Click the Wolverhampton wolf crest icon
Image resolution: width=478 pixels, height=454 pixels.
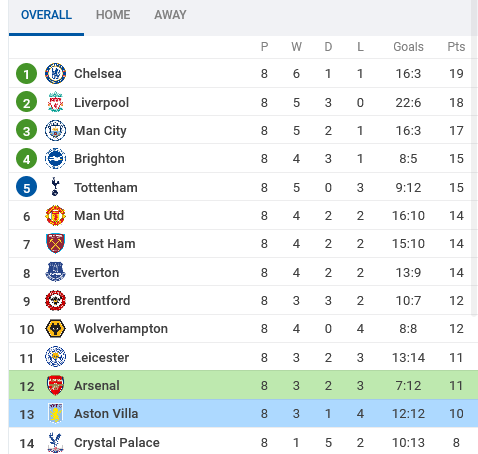(x=55, y=329)
